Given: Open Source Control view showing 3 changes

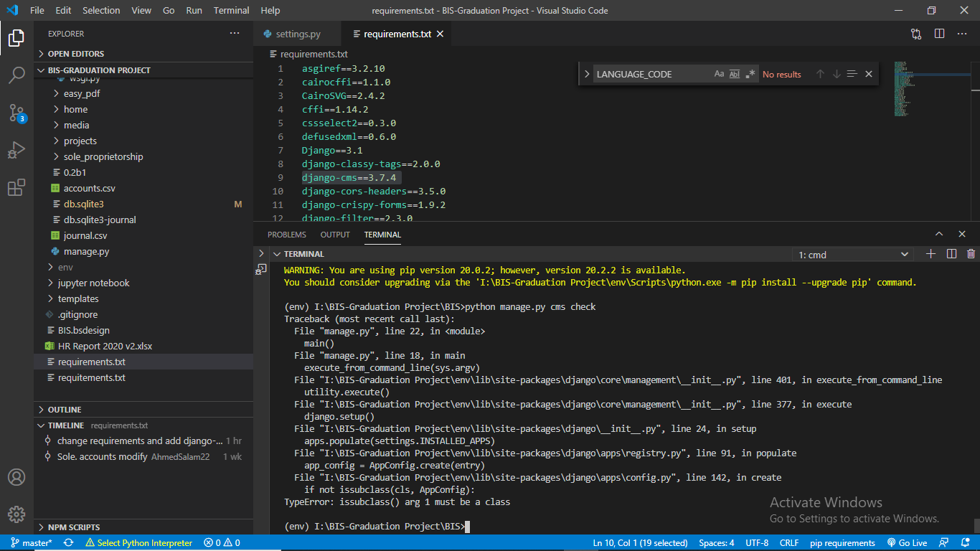Looking at the screenshot, I should 16,113.
